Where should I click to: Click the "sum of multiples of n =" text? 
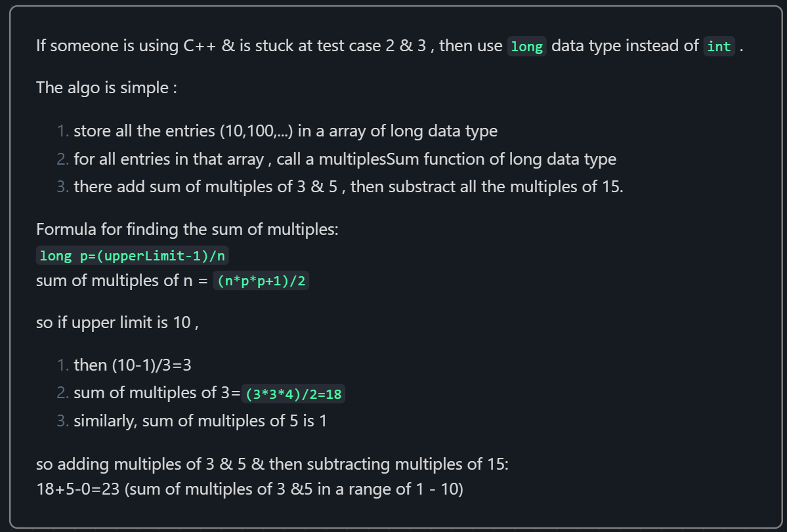point(122,281)
